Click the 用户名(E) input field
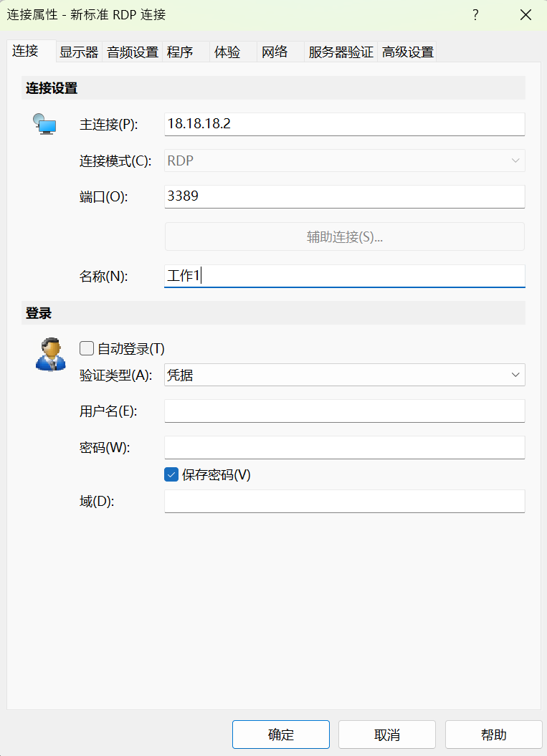 pos(344,411)
